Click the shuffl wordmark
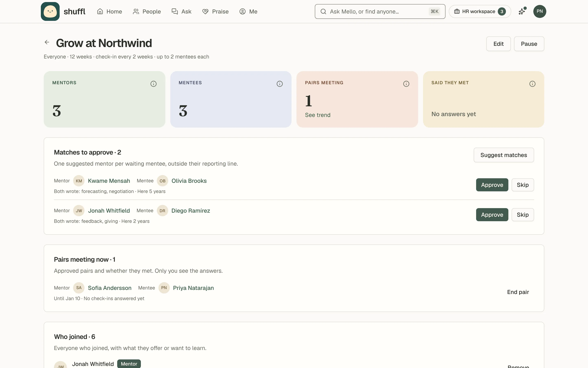 74,11
